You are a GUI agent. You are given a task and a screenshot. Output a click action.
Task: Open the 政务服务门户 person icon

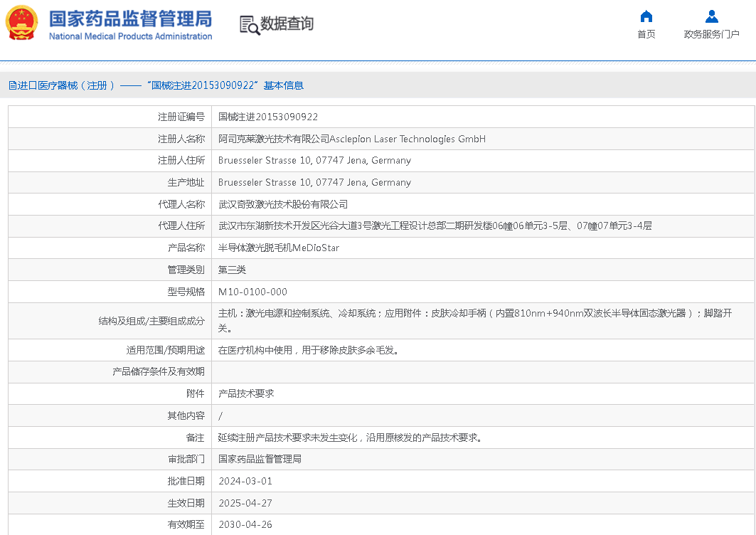(x=712, y=16)
